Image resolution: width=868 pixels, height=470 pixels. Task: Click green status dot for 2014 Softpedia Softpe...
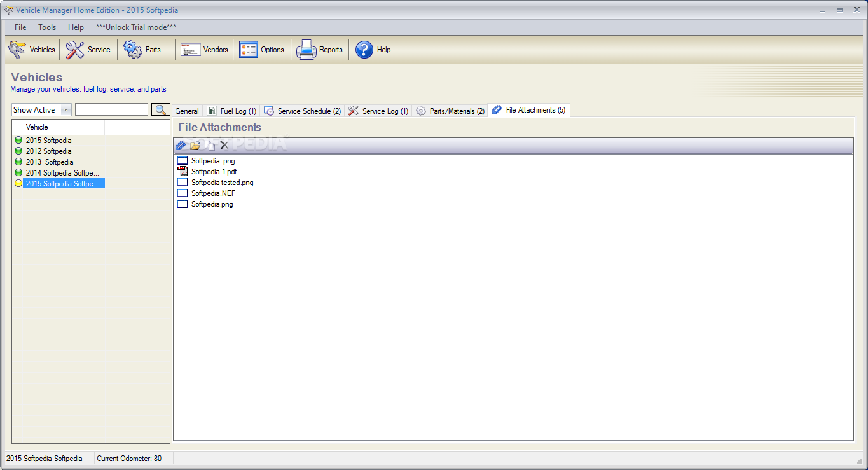[x=18, y=173]
